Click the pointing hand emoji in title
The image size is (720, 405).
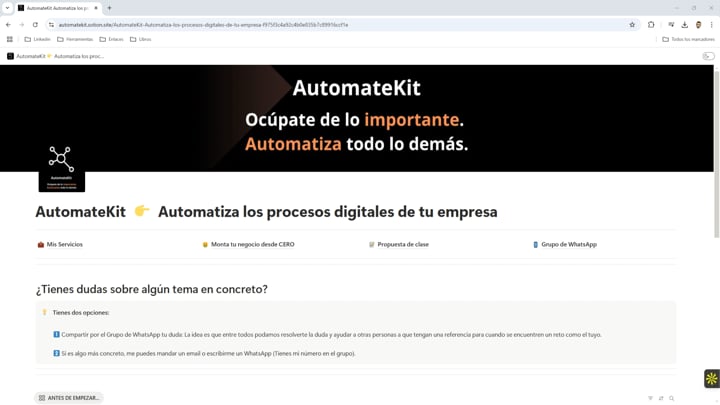pyautogui.click(x=142, y=211)
